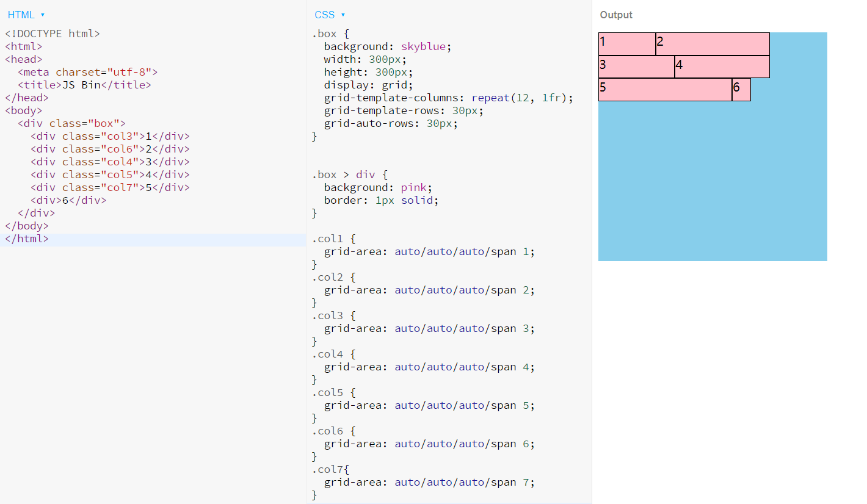Viewport: 867px width, 504px height.
Task: Select pink grid cell 5 in output
Action: [x=666, y=90]
